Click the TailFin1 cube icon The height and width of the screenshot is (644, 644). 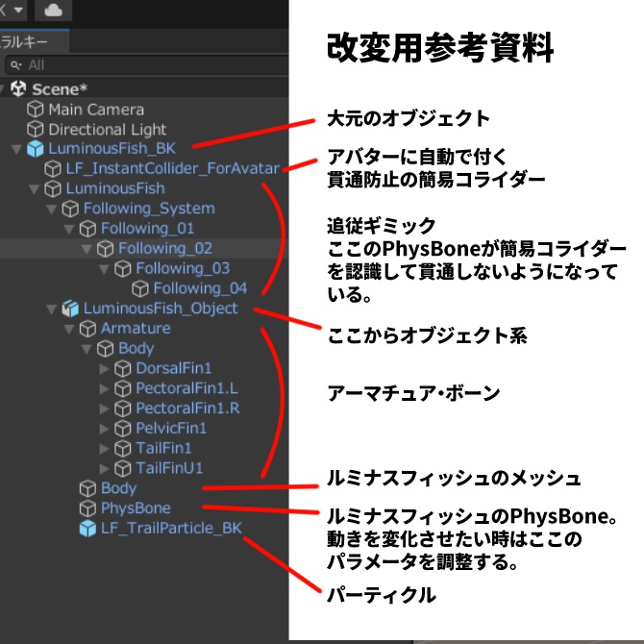click(122, 449)
